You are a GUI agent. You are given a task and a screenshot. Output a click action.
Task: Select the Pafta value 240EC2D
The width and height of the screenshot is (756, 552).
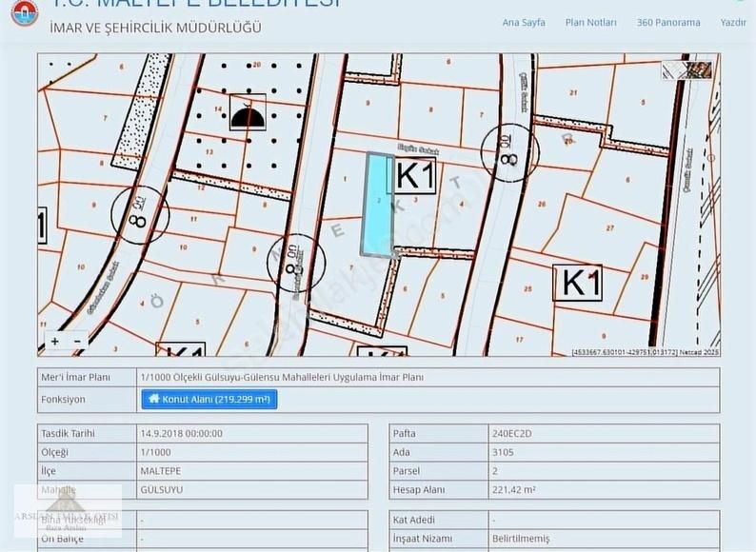tap(511, 433)
